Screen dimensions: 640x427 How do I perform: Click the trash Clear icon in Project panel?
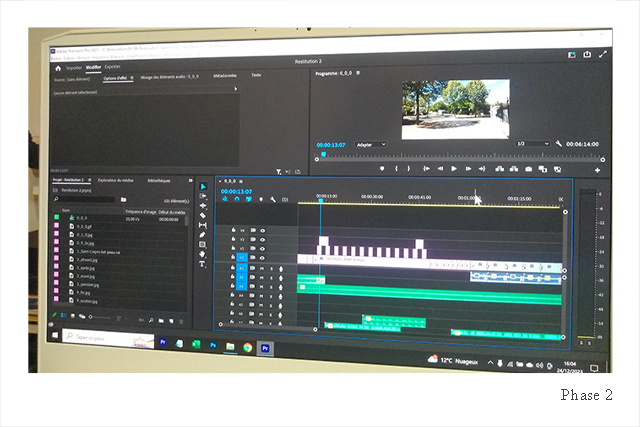click(181, 322)
